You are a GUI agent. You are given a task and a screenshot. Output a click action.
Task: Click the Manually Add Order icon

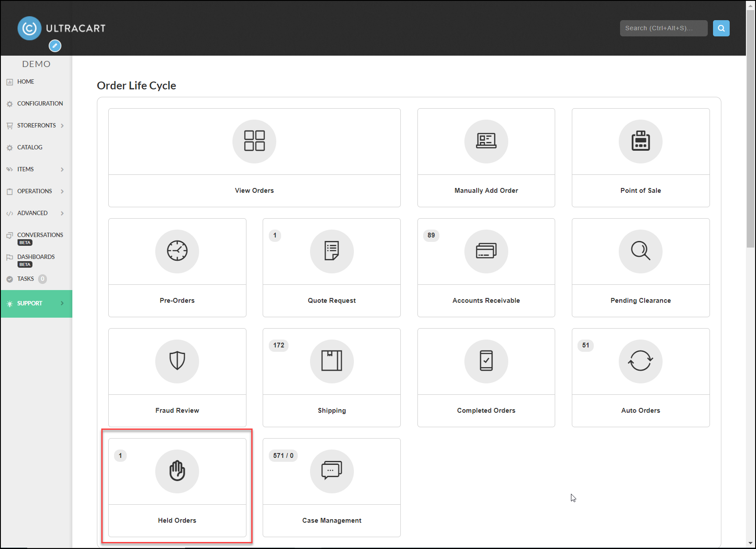click(486, 141)
